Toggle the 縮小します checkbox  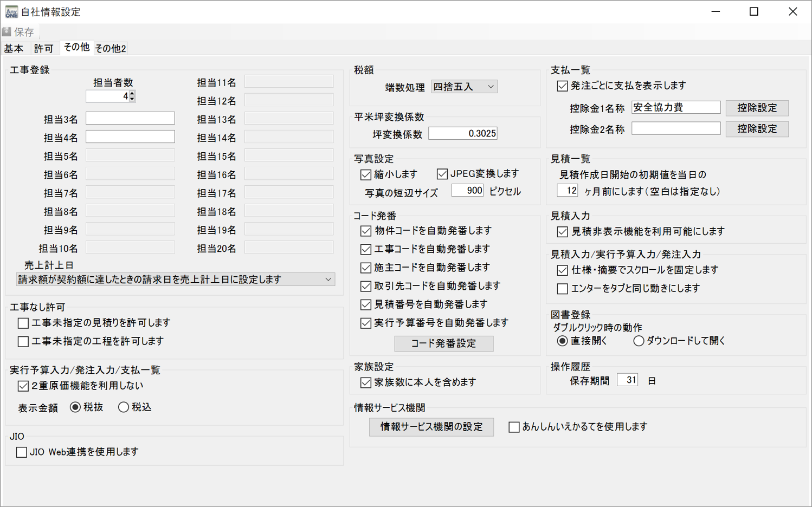point(366,174)
